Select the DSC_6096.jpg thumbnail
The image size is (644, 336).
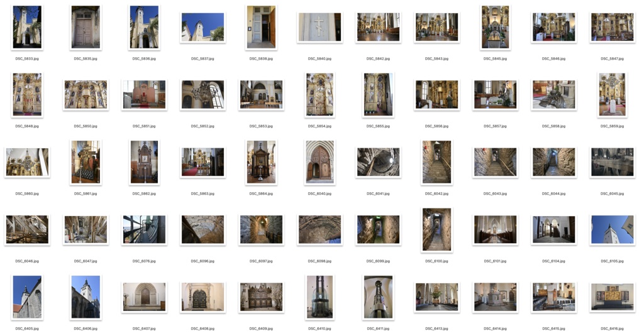click(203, 229)
